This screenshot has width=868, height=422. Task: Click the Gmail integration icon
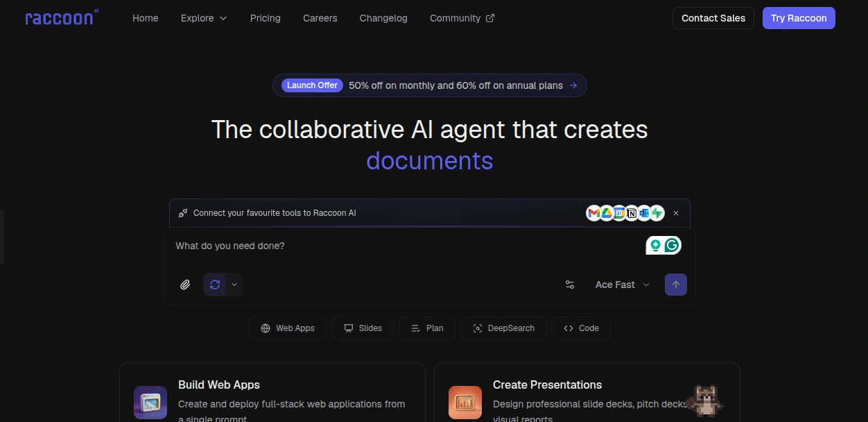(593, 213)
